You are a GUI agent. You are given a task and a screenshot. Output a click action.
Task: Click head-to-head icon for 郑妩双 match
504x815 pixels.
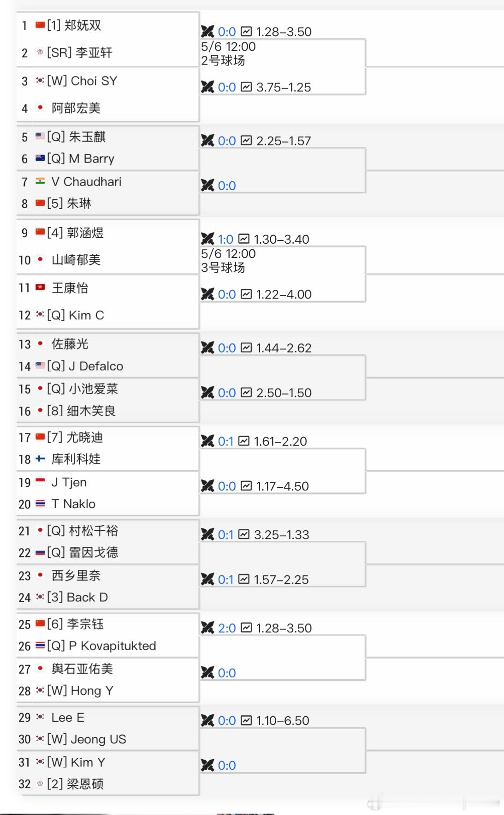[208, 32]
